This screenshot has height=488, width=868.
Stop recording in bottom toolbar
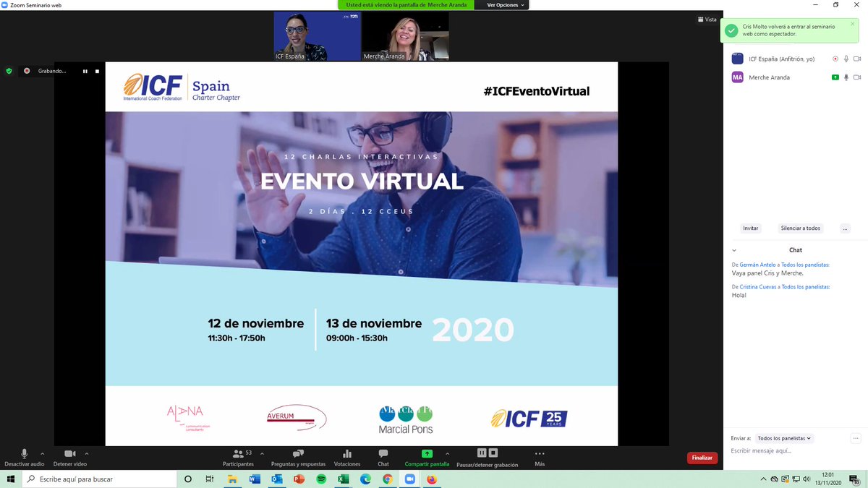493,453
